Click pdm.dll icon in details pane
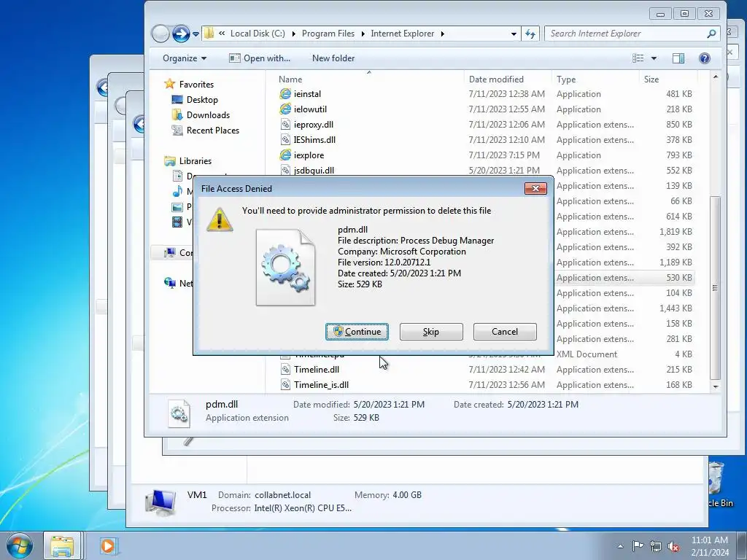Viewport: 747px width, 560px height. pyautogui.click(x=179, y=413)
